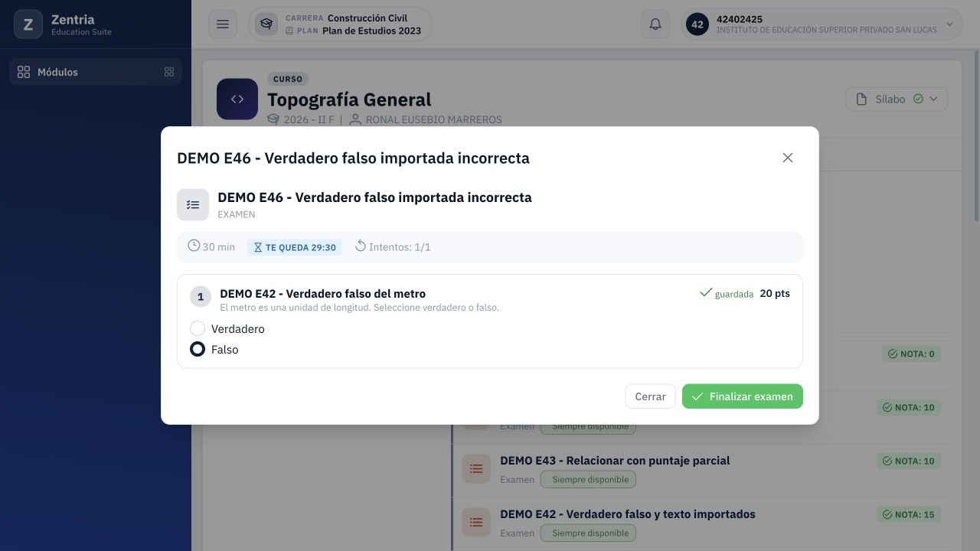Click the TE QUEDA 29:30 timer badge

click(x=295, y=247)
